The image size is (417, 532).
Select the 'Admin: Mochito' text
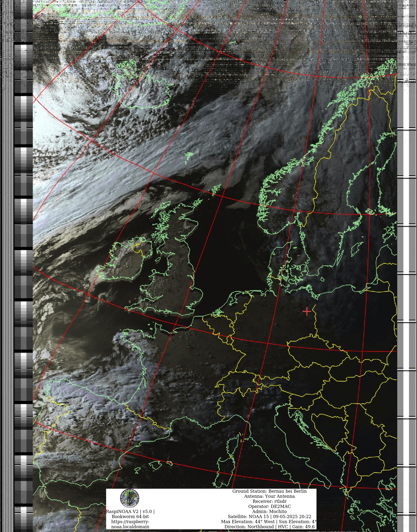[269, 511]
